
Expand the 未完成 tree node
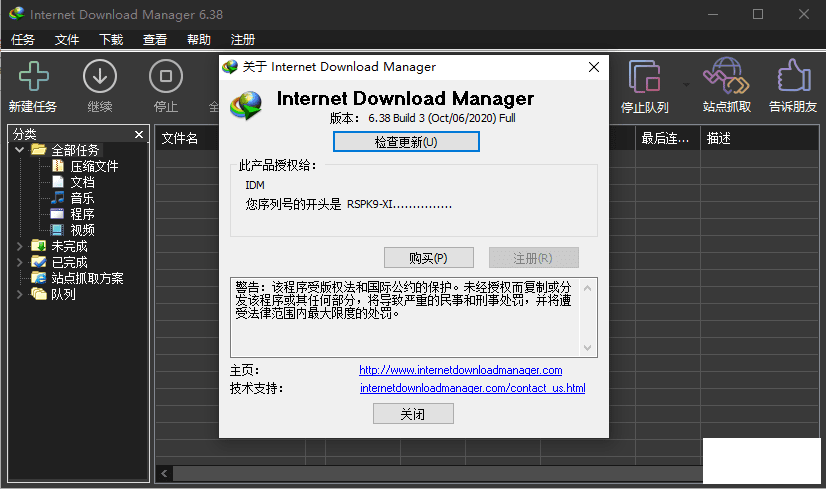(x=19, y=246)
